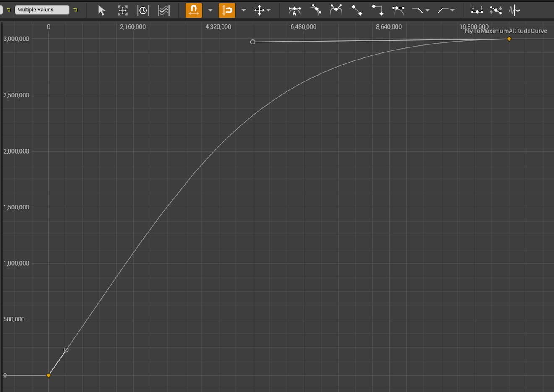The width and height of the screenshot is (554, 392).
Task: Reset arrow left of Multiple Values field
Action: pyautogui.click(x=8, y=10)
